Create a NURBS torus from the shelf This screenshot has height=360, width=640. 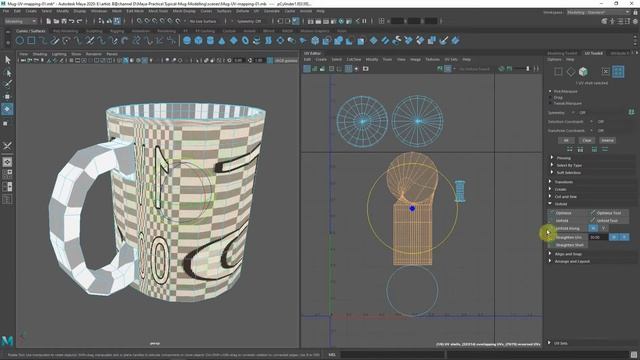[x=245, y=40]
